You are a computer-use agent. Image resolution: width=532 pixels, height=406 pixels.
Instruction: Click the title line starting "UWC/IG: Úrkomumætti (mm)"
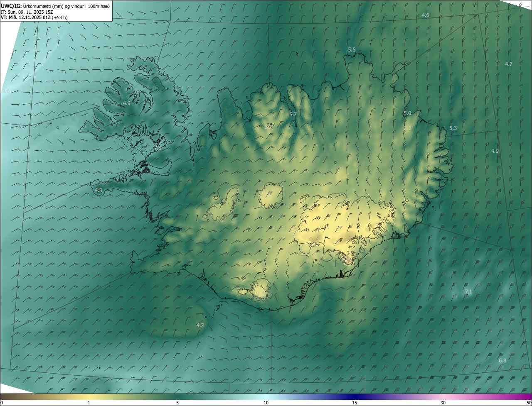pyautogui.click(x=56, y=6)
